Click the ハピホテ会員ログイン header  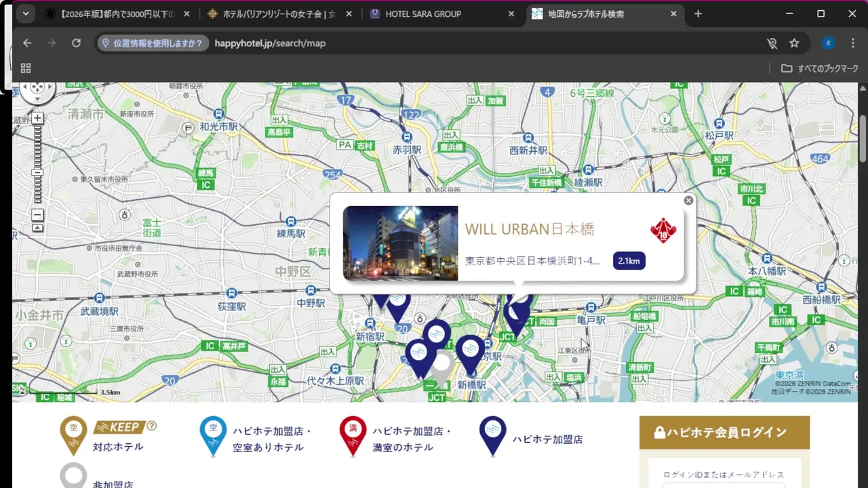point(724,432)
